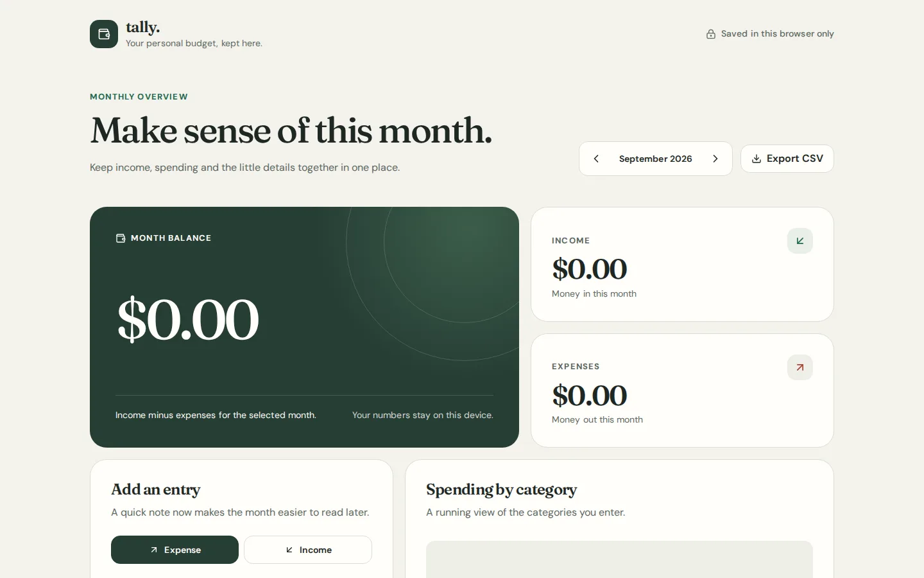Click the Expenses summary card
This screenshot has width=924, height=578.
[x=682, y=390]
